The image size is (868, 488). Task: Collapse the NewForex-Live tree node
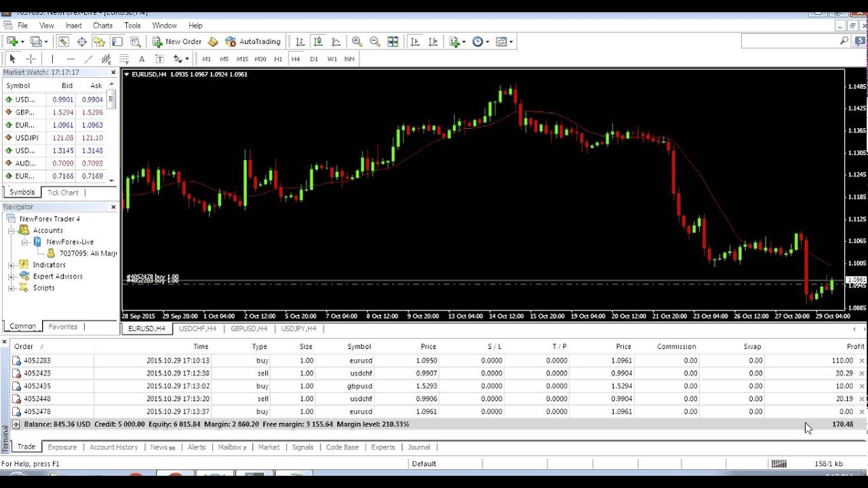coord(24,242)
